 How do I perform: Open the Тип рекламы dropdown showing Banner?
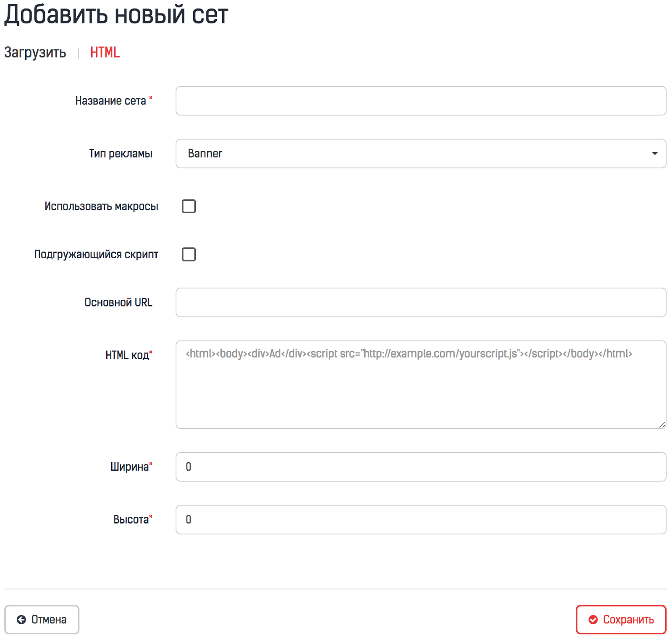pyautogui.click(x=420, y=154)
